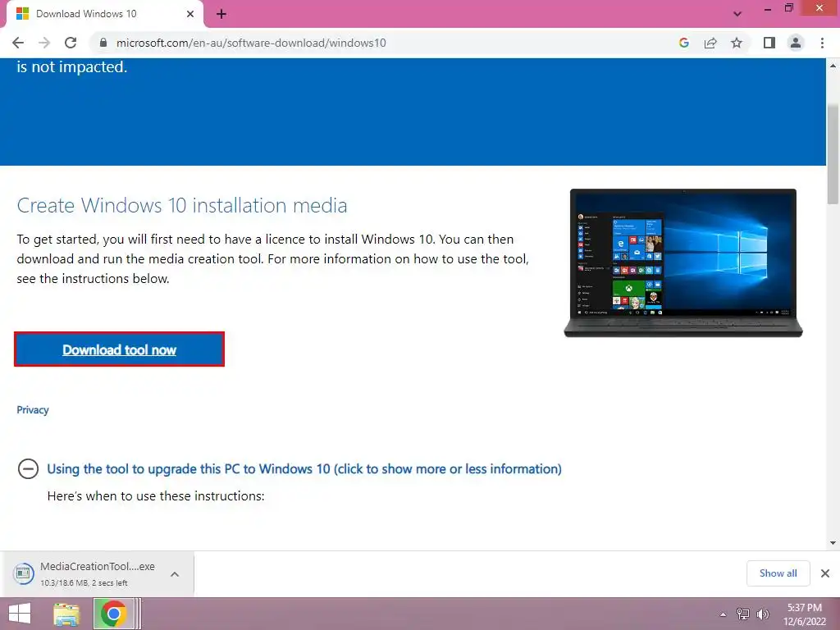The image size is (840, 630).
Task: Open the tab search chevron
Action: tap(737, 14)
